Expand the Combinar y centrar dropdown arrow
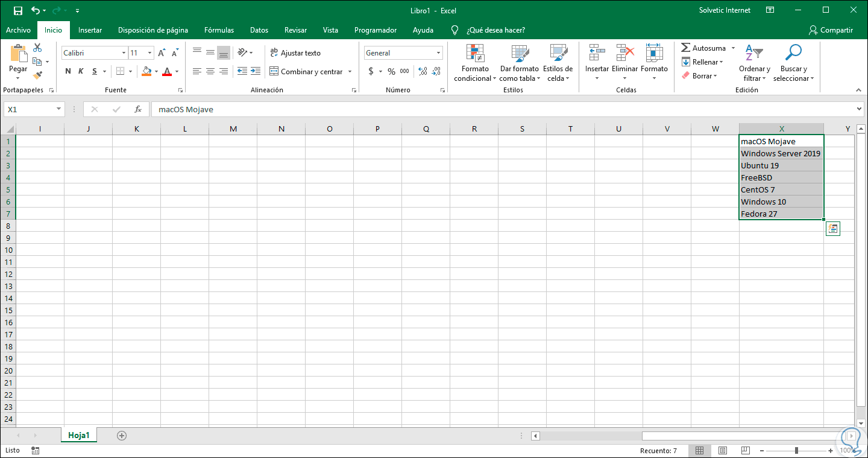Viewport: 868px width, 458px height. (350, 72)
